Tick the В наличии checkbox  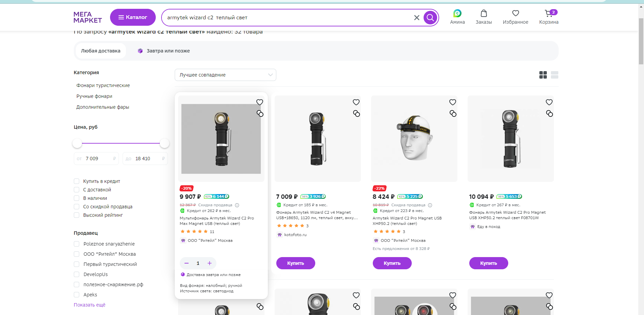(x=77, y=198)
